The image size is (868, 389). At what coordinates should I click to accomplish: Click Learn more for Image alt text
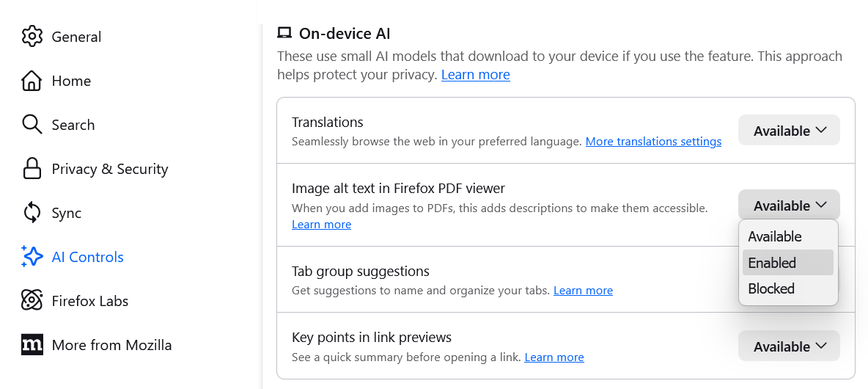click(321, 225)
